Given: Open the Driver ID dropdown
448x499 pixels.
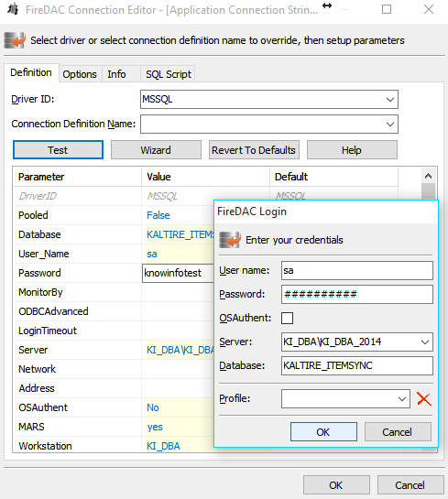Looking at the screenshot, I should (x=390, y=100).
